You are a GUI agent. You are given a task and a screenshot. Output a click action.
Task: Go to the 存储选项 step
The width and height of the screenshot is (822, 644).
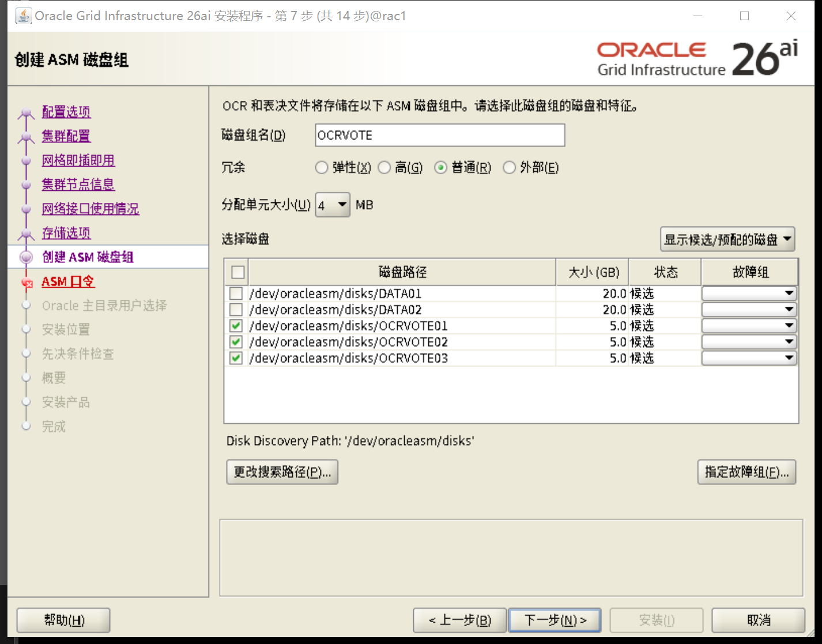click(66, 233)
